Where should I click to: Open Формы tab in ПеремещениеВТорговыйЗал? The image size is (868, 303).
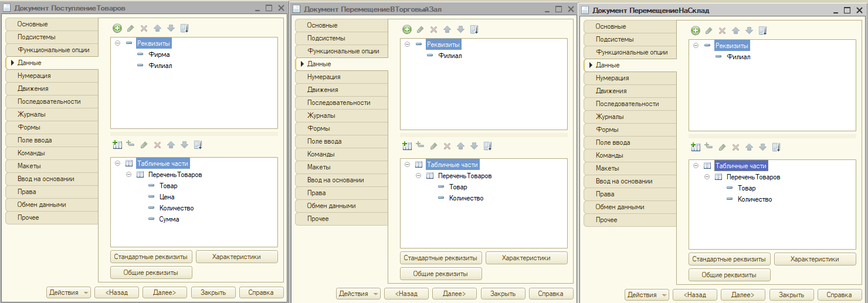(x=341, y=128)
